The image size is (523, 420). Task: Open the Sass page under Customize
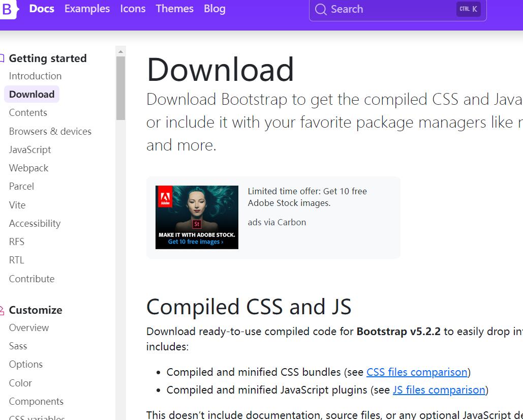(x=18, y=346)
